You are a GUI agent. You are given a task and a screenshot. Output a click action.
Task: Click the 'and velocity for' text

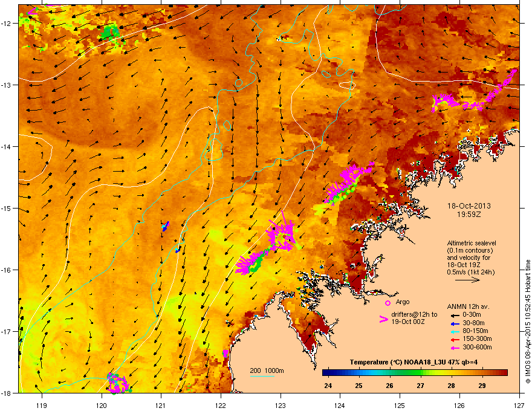click(469, 257)
